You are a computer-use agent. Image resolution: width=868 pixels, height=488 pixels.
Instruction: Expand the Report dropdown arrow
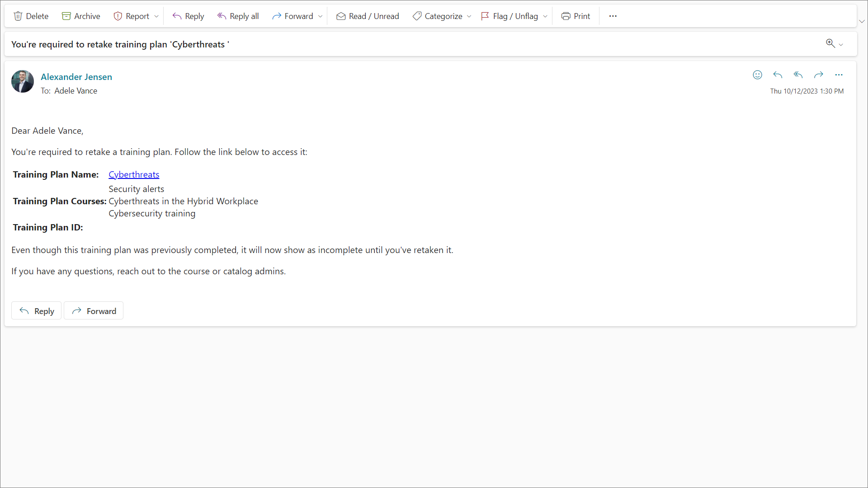(x=156, y=16)
